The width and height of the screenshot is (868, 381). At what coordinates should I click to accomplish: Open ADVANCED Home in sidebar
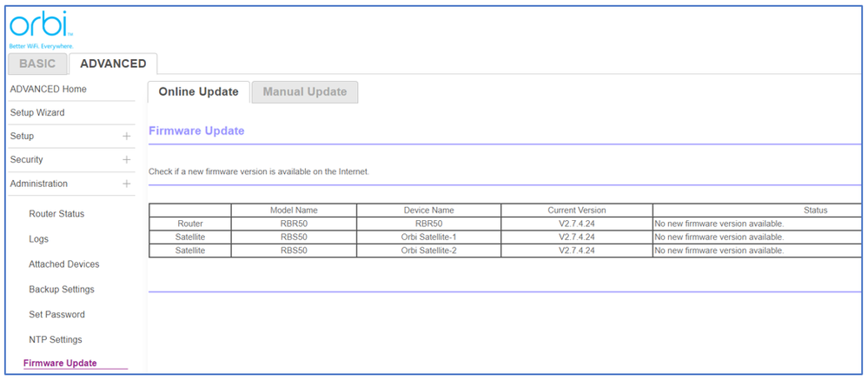(x=48, y=90)
